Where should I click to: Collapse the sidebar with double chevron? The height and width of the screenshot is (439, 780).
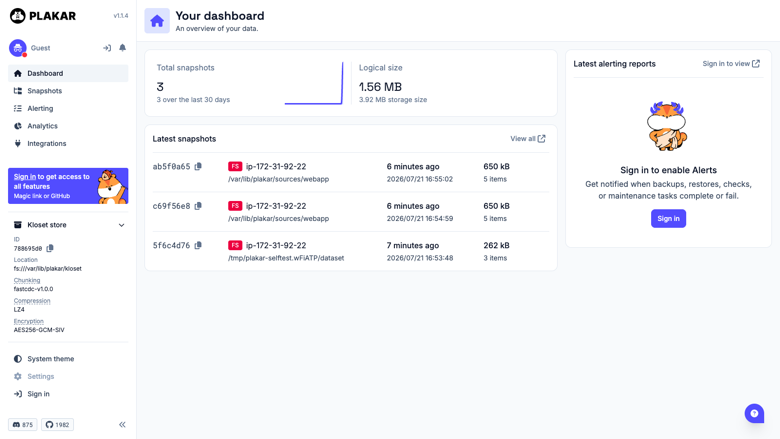click(122, 425)
